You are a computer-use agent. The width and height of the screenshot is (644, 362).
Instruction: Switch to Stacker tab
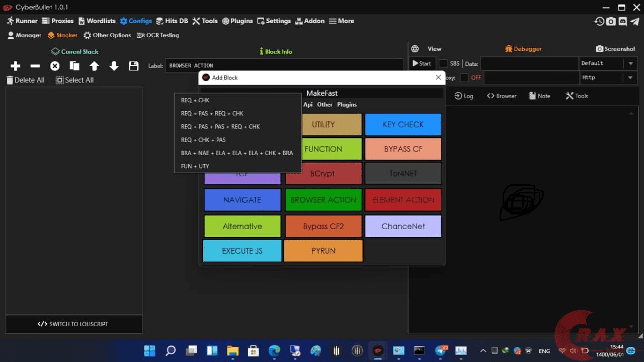63,35
